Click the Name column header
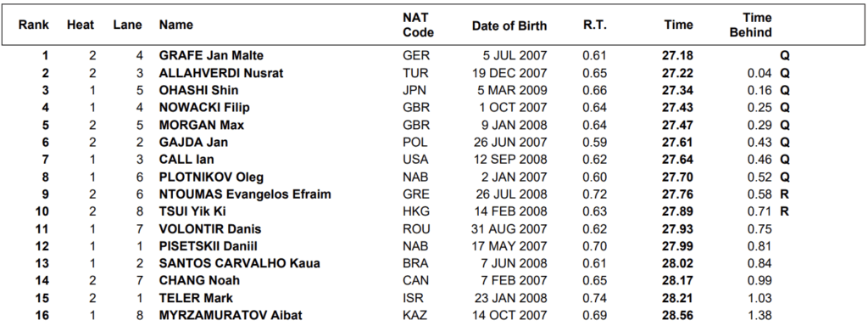This screenshot has height=326, width=868. point(176,25)
